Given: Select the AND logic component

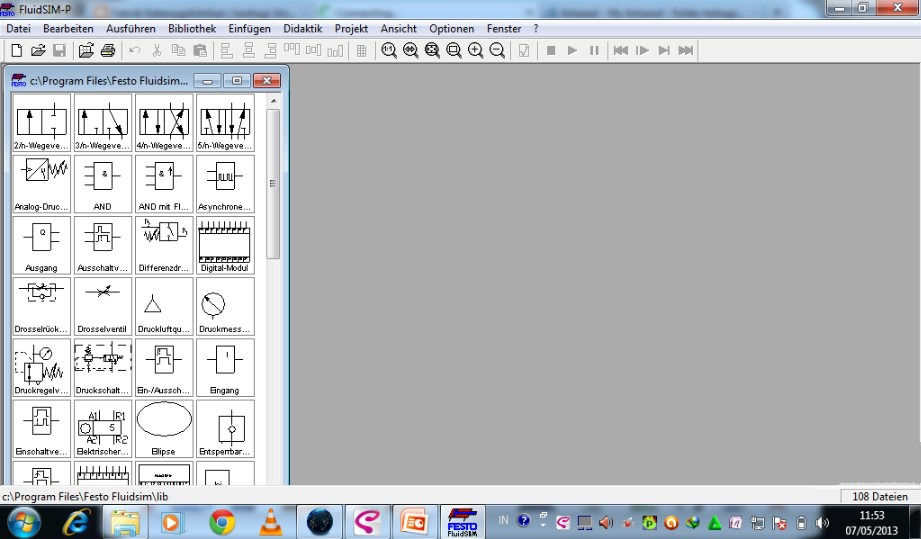Looking at the screenshot, I should pos(103,184).
